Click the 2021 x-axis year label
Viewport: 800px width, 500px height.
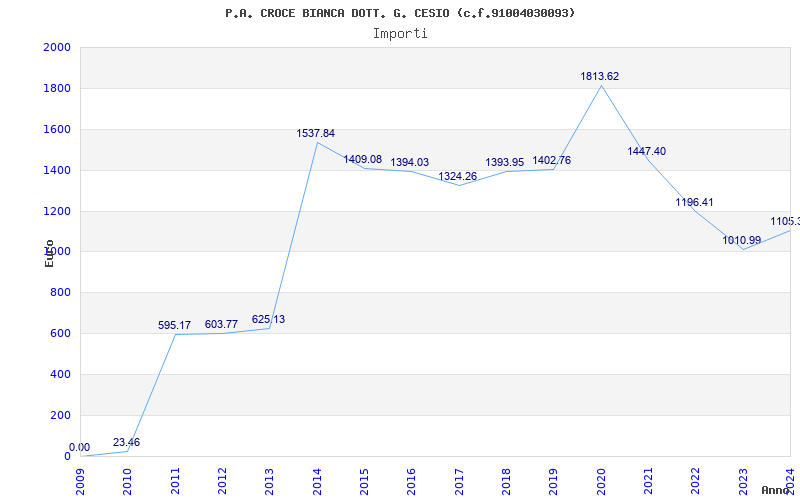[648, 481]
